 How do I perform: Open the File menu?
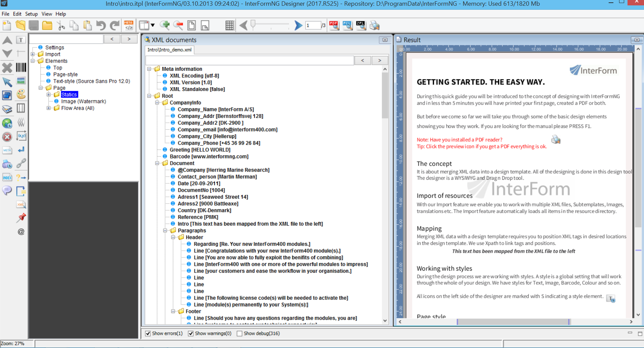click(x=5, y=14)
